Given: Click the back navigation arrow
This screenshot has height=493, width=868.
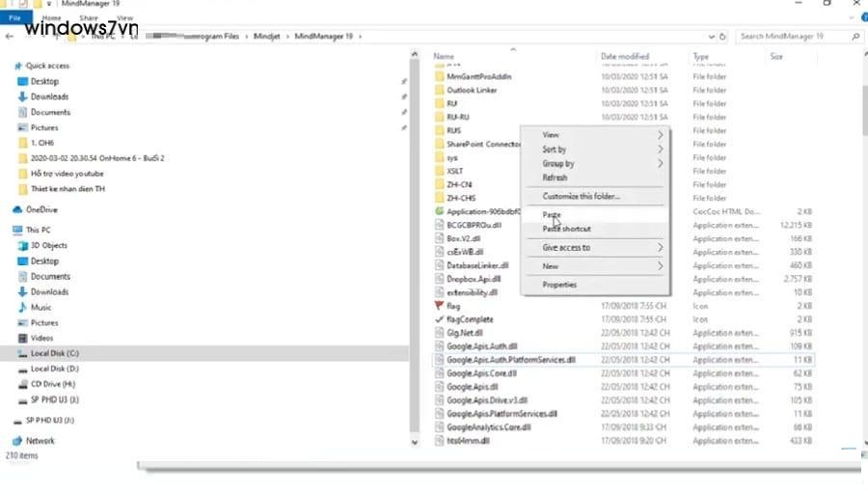Looking at the screenshot, I should (x=10, y=37).
